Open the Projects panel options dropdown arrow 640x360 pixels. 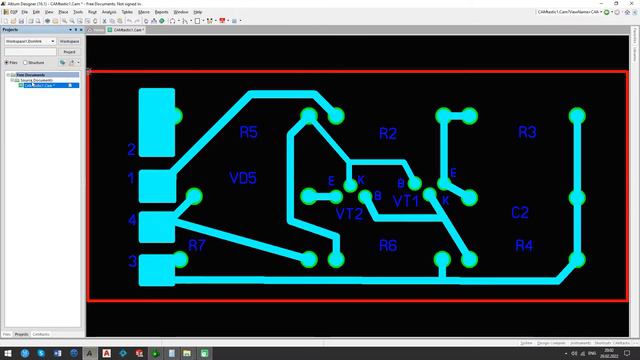click(x=70, y=30)
